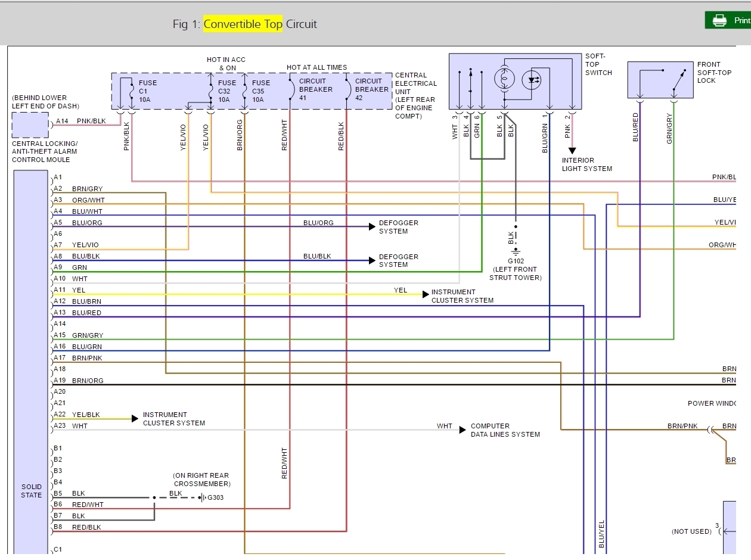Click the G303 ground symbol
Viewport: 751px width, 560px height.
[x=202, y=497]
